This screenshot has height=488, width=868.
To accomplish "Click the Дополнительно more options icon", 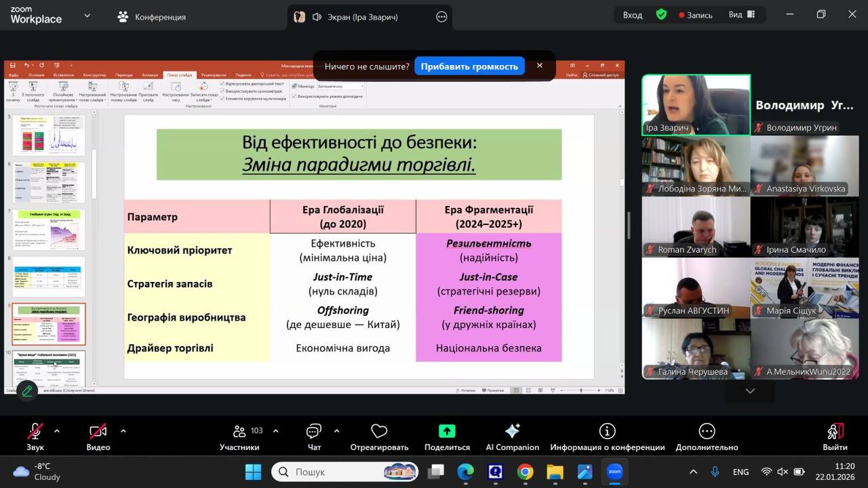I will (x=707, y=432).
